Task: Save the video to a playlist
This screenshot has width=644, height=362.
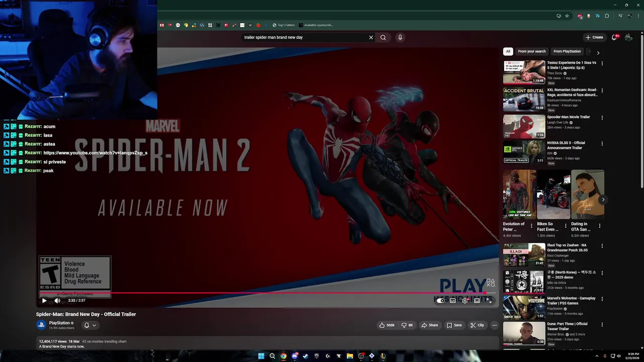Action: click(454, 325)
